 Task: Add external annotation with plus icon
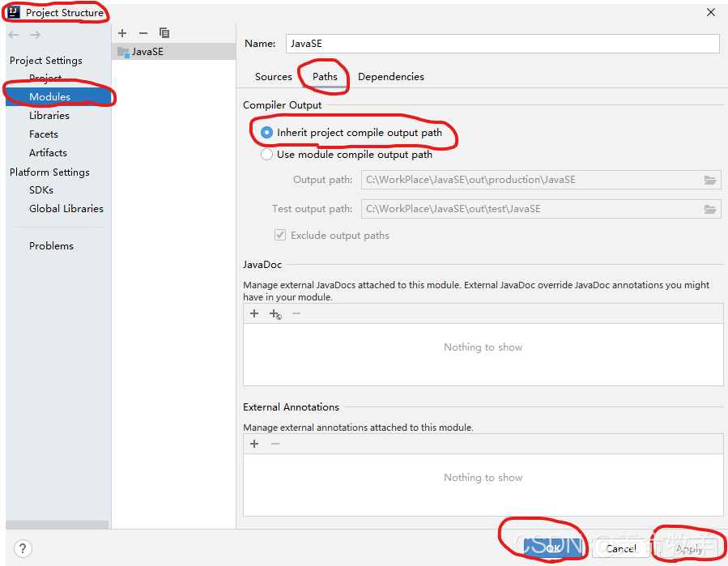click(254, 444)
